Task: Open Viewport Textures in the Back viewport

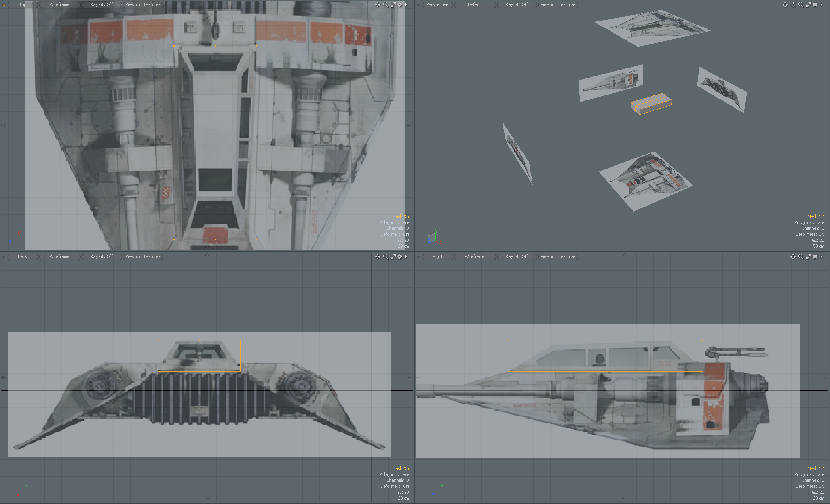Action: tap(143, 257)
